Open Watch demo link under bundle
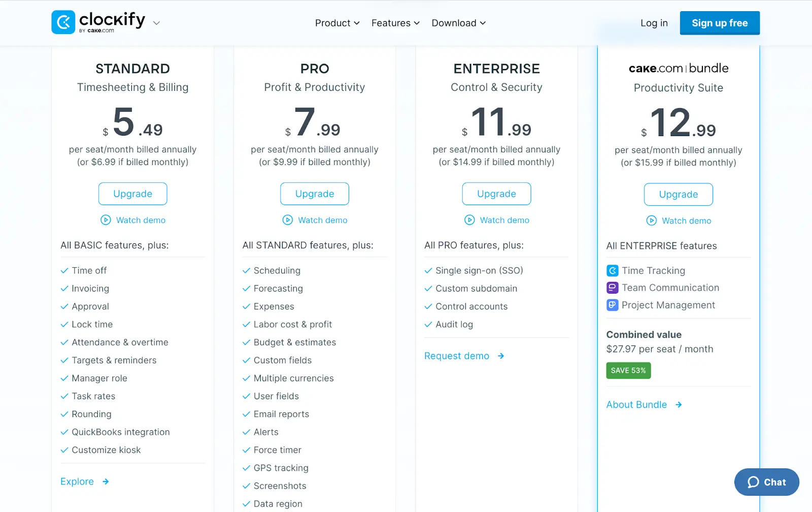The height and width of the screenshot is (512, 812). [687, 220]
